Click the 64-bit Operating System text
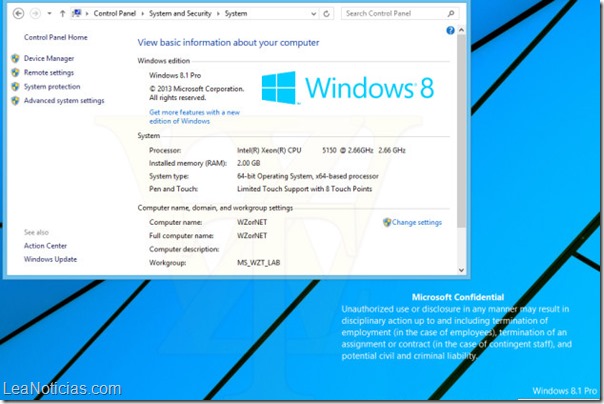604x404 pixels. point(308,176)
